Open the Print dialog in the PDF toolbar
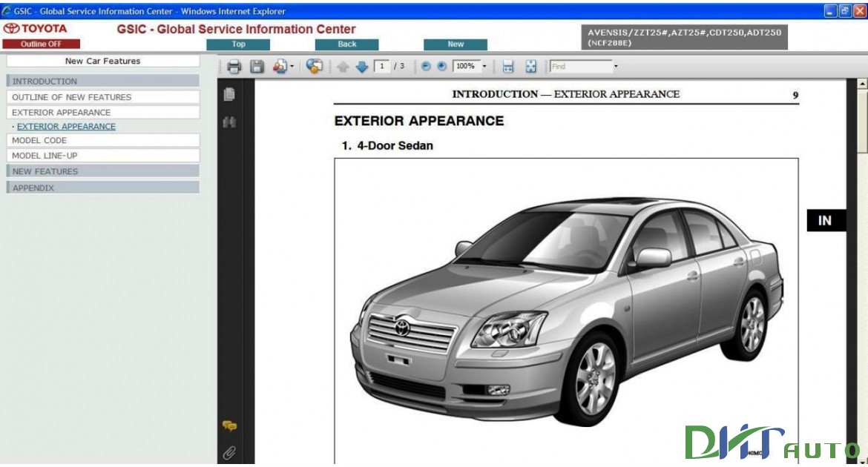Screen dimensions: 868x467 click(x=234, y=66)
